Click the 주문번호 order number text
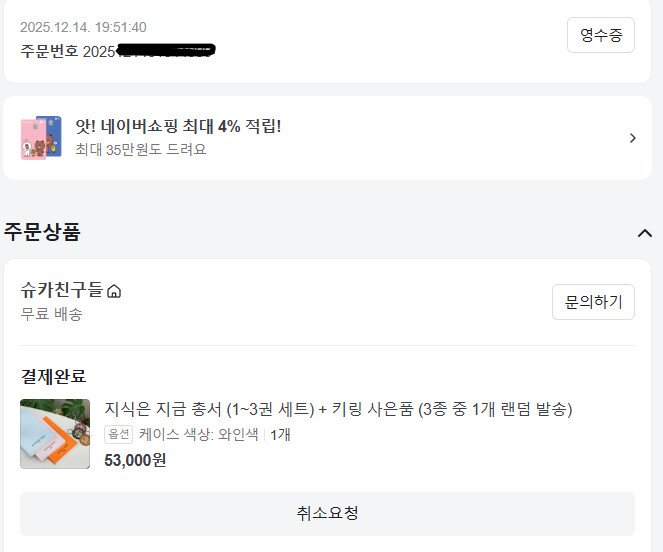This screenshot has width=663, height=552. coord(118,50)
